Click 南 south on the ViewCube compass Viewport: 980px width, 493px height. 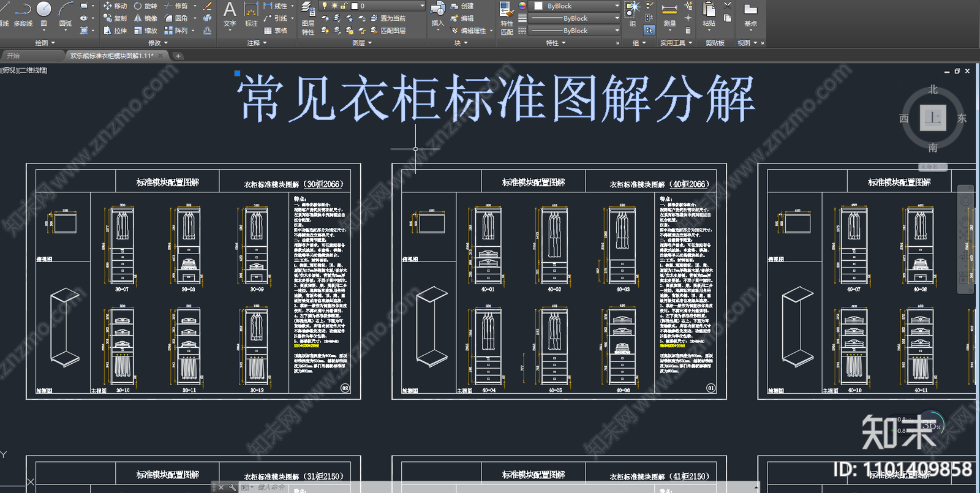tap(933, 147)
